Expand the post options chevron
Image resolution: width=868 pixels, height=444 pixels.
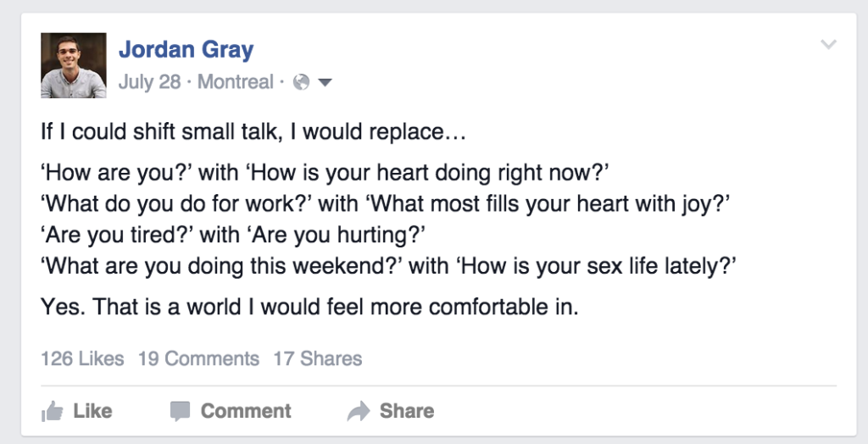[828, 45]
